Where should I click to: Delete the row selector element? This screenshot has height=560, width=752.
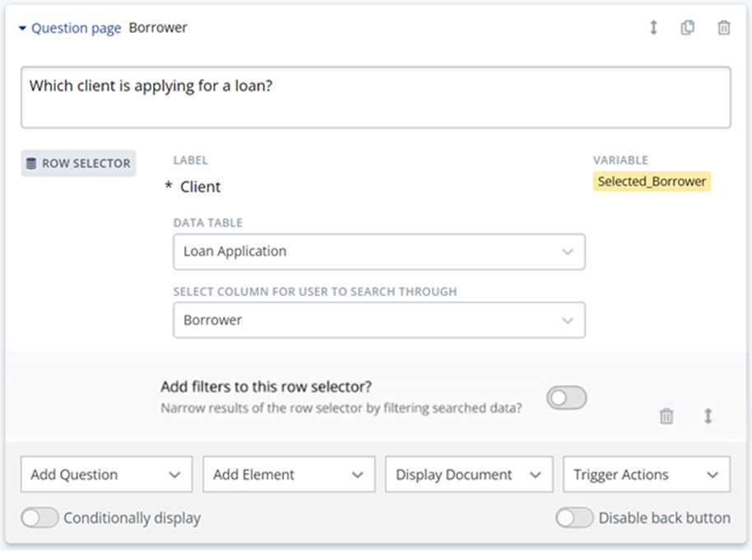pos(666,416)
